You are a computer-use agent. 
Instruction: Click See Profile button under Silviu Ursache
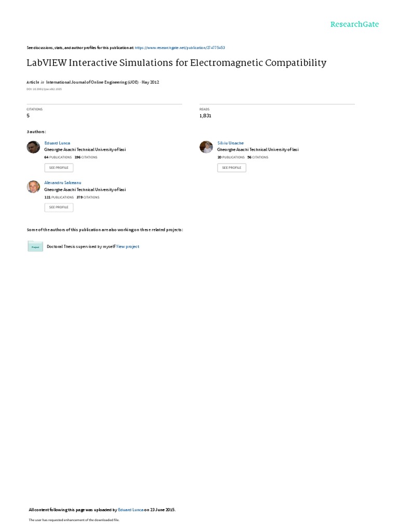[x=232, y=168]
